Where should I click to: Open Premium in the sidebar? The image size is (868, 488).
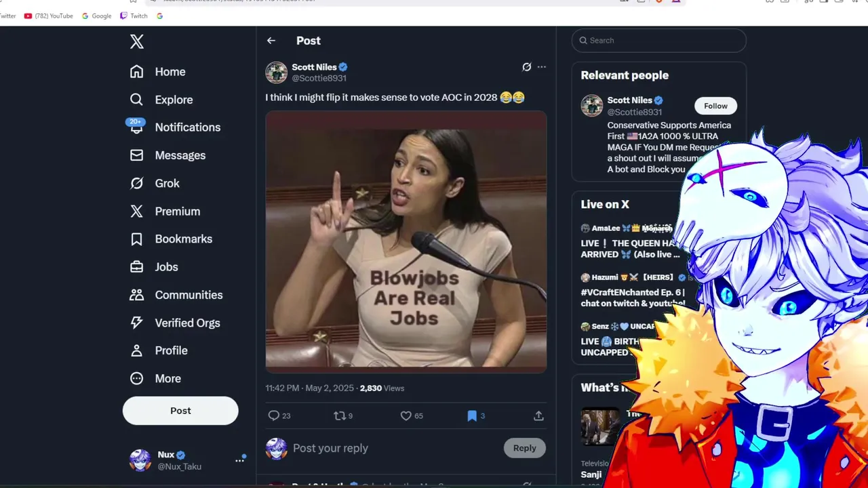click(x=177, y=211)
